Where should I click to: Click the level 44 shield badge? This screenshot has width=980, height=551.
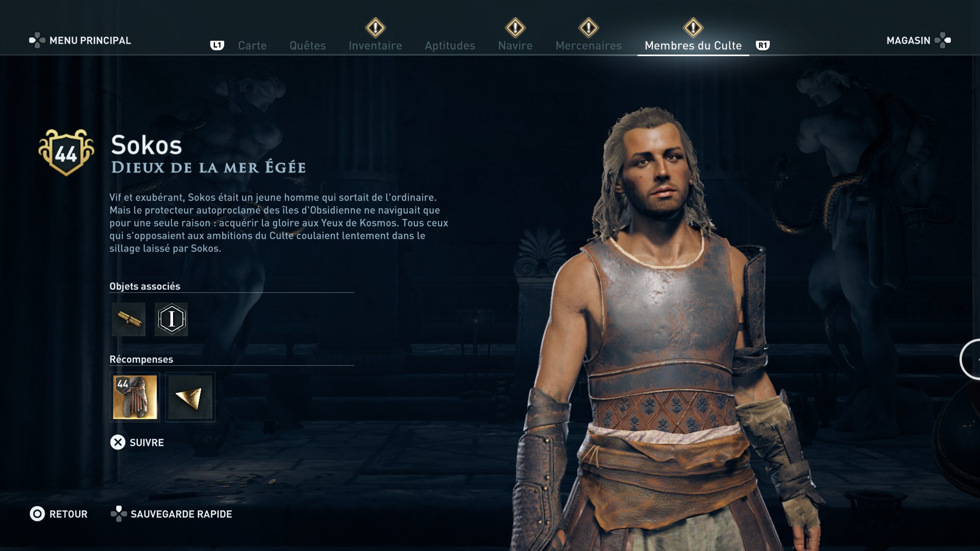tap(66, 152)
